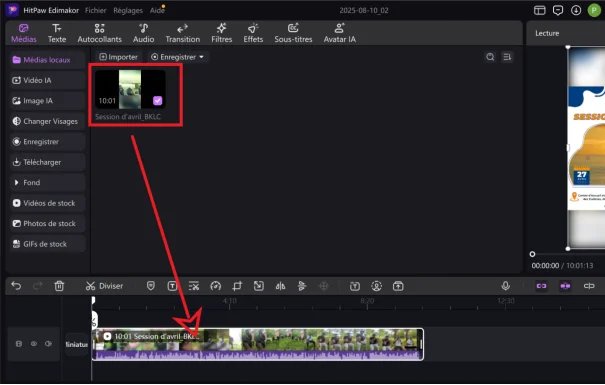
Task: Click the feedback message icon top right
Action: point(558,10)
